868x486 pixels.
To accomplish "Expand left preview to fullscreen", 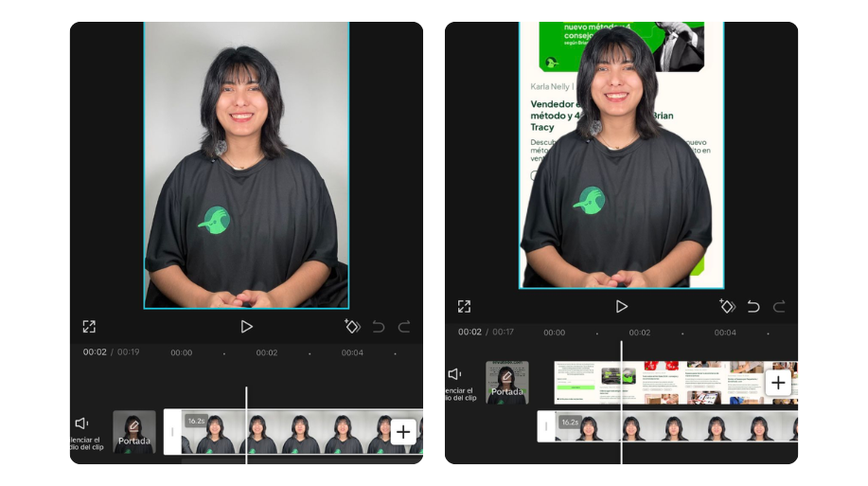I will pyautogui.click(x=89, y=326).
